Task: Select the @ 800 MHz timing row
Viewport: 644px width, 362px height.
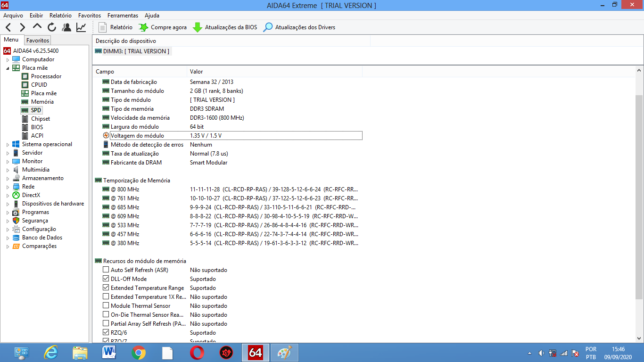Action: tap(230, 189)
